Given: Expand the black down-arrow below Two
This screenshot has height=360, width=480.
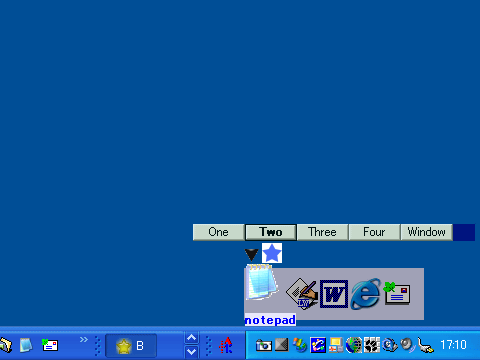Looking at the screenshot, I should point(251,255).
